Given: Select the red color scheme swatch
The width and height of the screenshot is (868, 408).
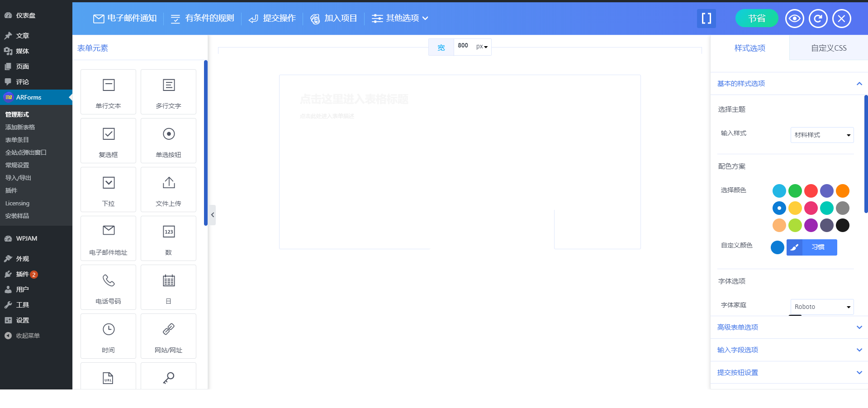Looking at the screenshot, I should coord(811,191).
